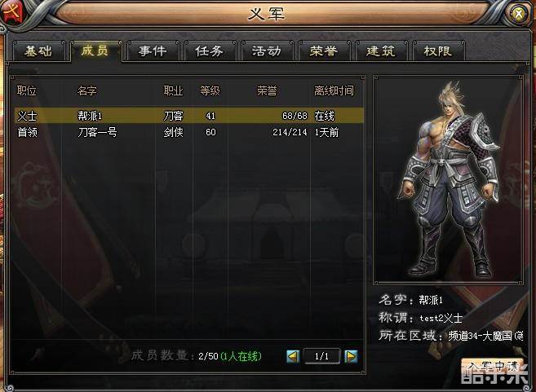The height and width of the screenshot is (392, 536).
Task: Open the 事件 tab
Action: point(153,51)
